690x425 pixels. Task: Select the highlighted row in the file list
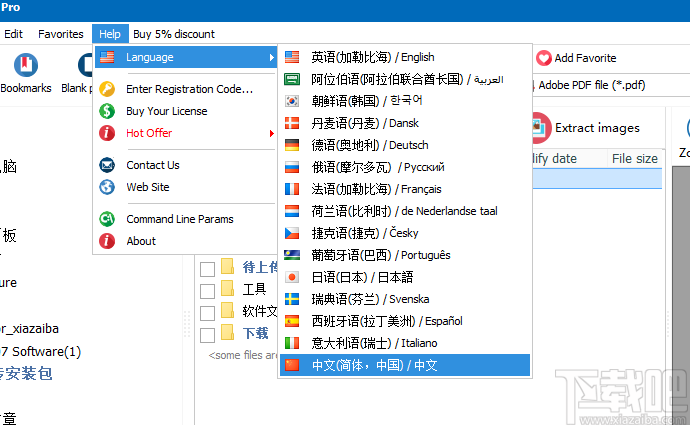pos(597,179)
